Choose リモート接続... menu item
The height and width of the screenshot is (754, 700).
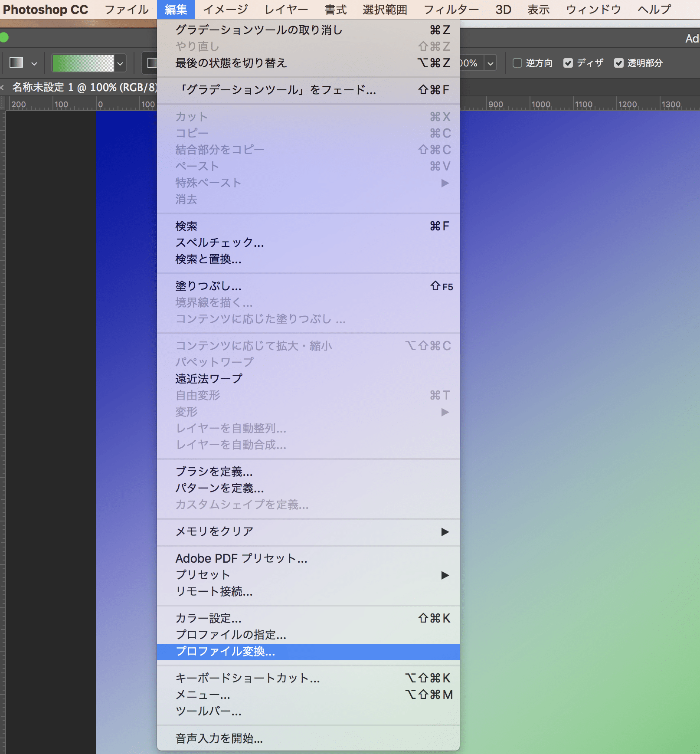click(308, 591)
